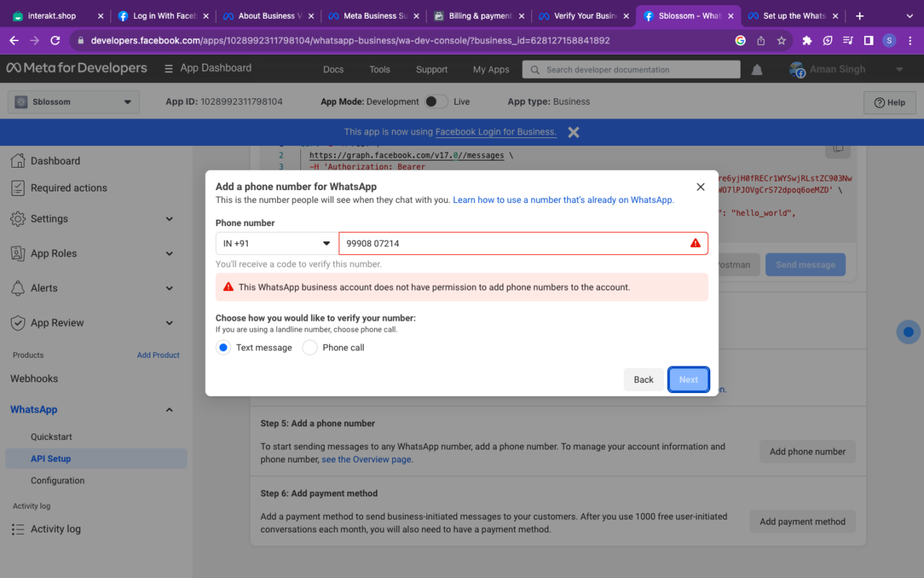Open the Tools menu item
The width and height of the screenshot is (924, 578).
coord(380,69)
